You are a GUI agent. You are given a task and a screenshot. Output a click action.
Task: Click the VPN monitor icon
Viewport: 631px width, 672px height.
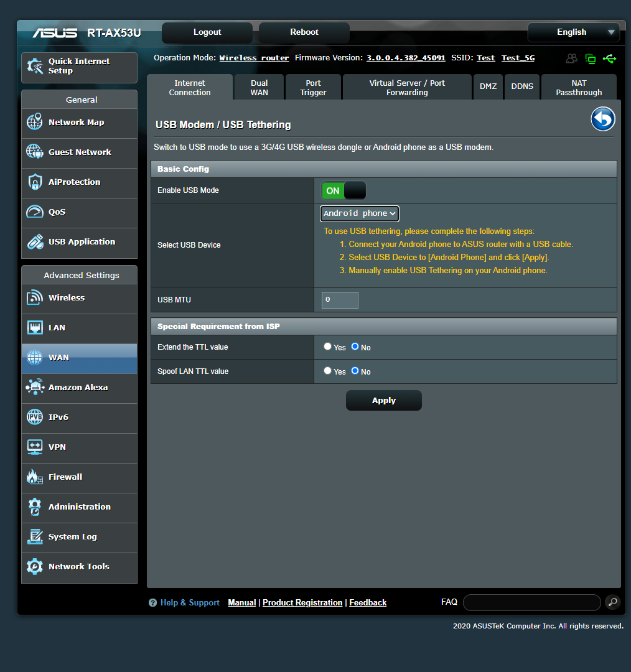tap(35, 447)
